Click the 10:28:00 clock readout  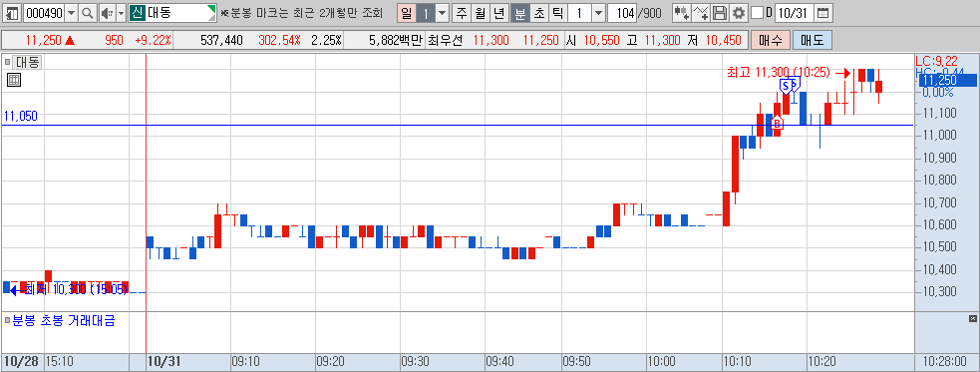[x=946, y=361]
